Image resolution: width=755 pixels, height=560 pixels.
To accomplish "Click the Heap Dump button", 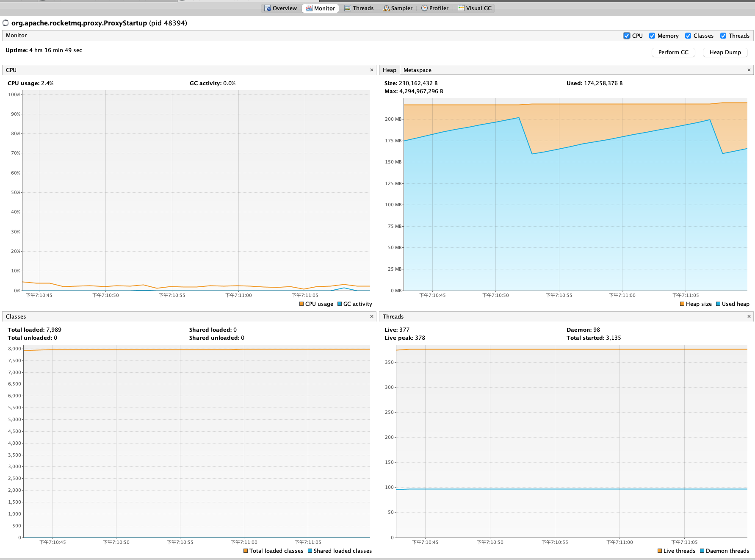I will [x=725, y=52].
